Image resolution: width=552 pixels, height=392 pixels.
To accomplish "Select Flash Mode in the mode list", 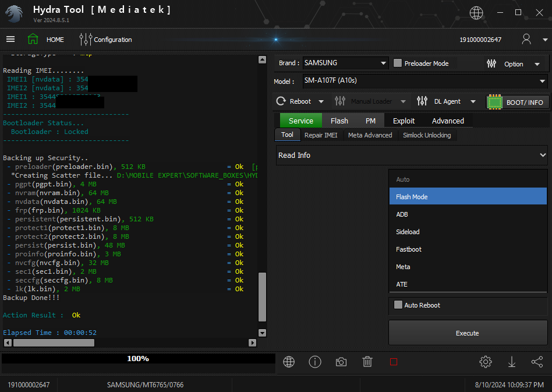I will pos(468,196).
